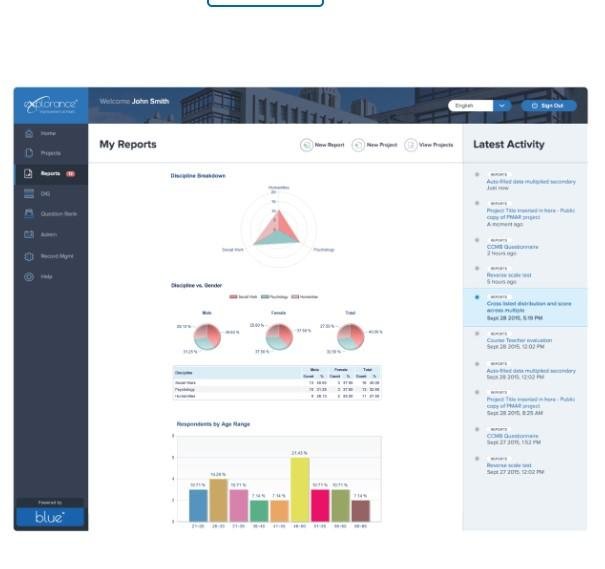
Task: Create a New Report
Action: [323, 145]
